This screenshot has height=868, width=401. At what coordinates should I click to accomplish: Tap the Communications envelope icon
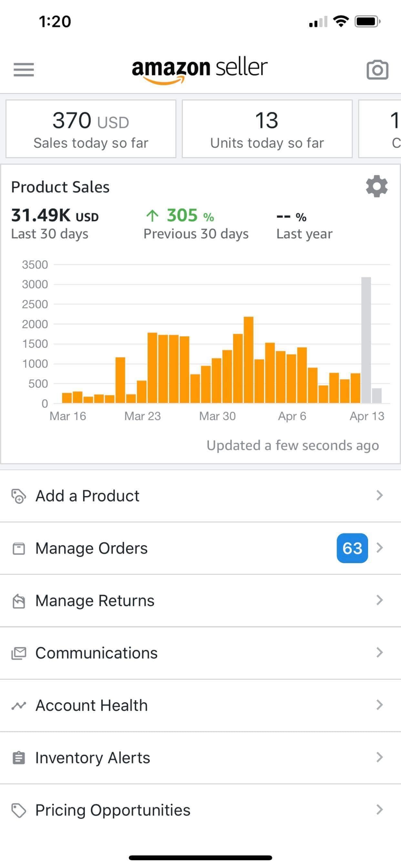(18, 653)
